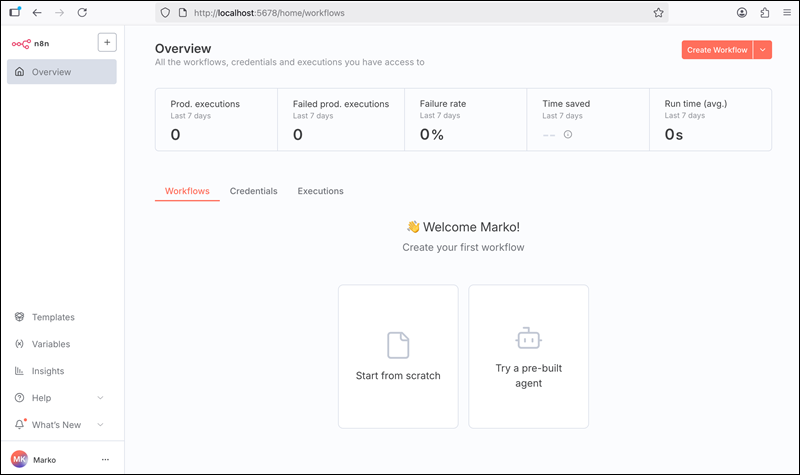Click the Templates box icon

[x=19, y=317]
